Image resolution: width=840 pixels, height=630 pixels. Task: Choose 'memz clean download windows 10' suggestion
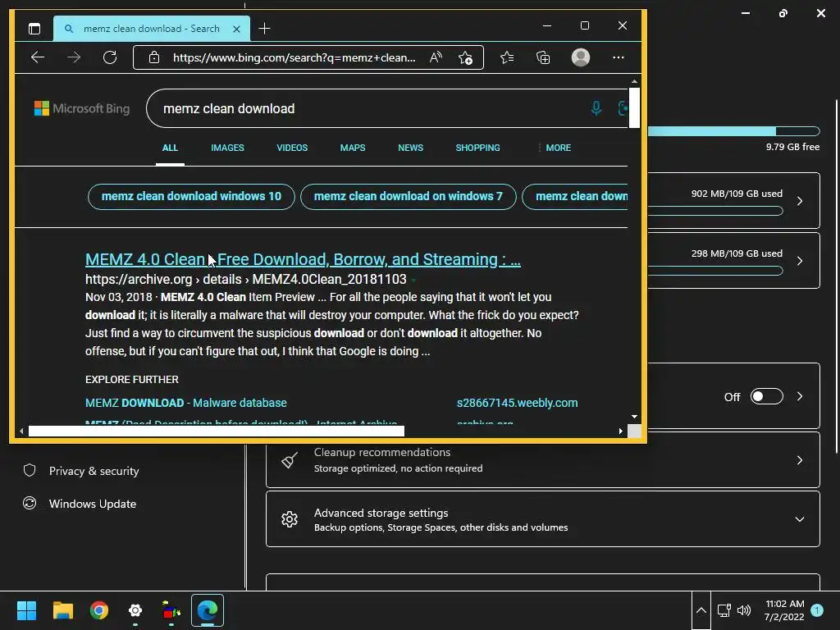pyautogui.click(x=191, y=197)
